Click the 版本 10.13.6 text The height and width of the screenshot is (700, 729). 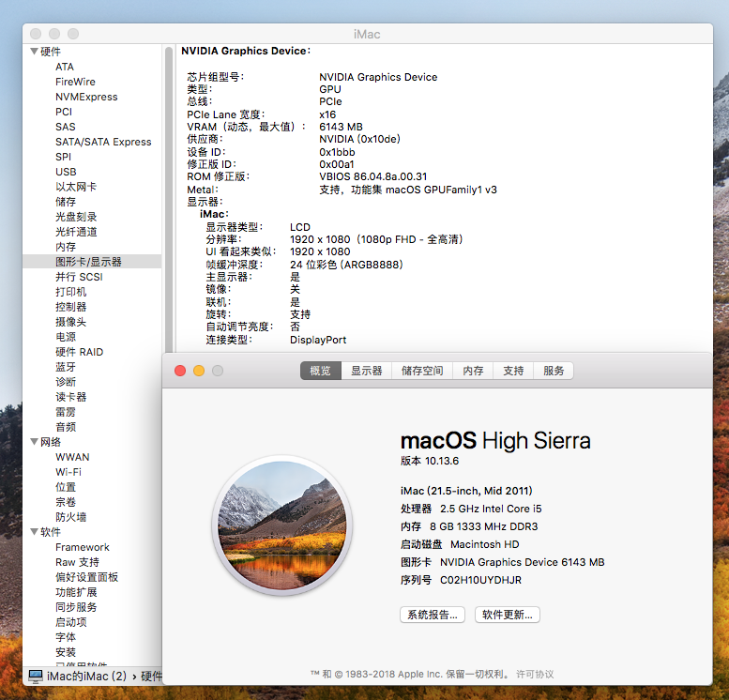(x=430, y=461)
